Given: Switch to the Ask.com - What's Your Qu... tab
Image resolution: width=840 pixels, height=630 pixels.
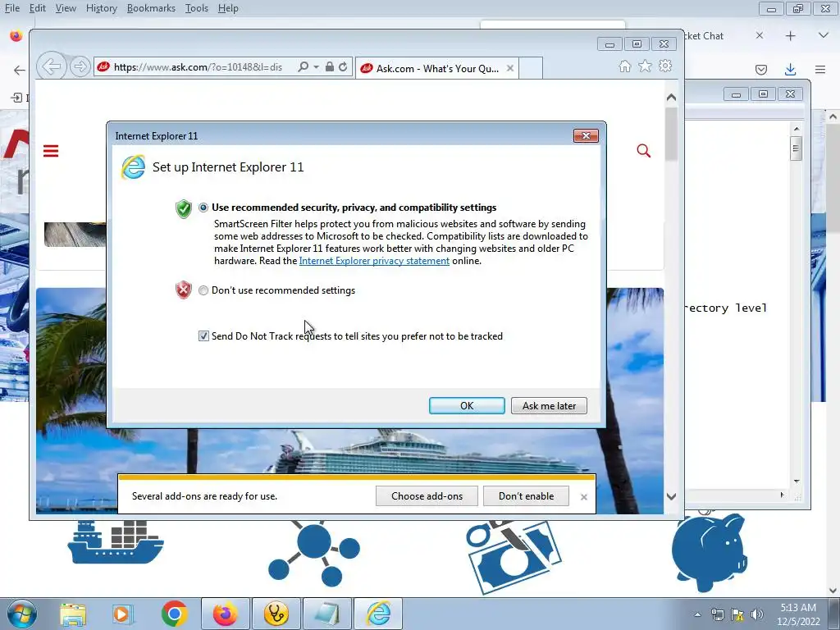Looking at the screenshot, I should click(x=436, y=69).
